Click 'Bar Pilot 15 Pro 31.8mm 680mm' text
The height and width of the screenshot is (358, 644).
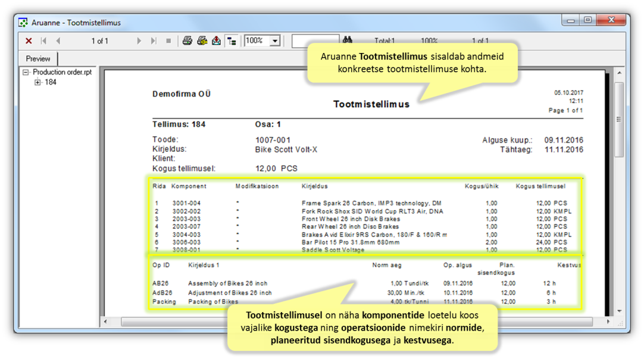point(351,242)
